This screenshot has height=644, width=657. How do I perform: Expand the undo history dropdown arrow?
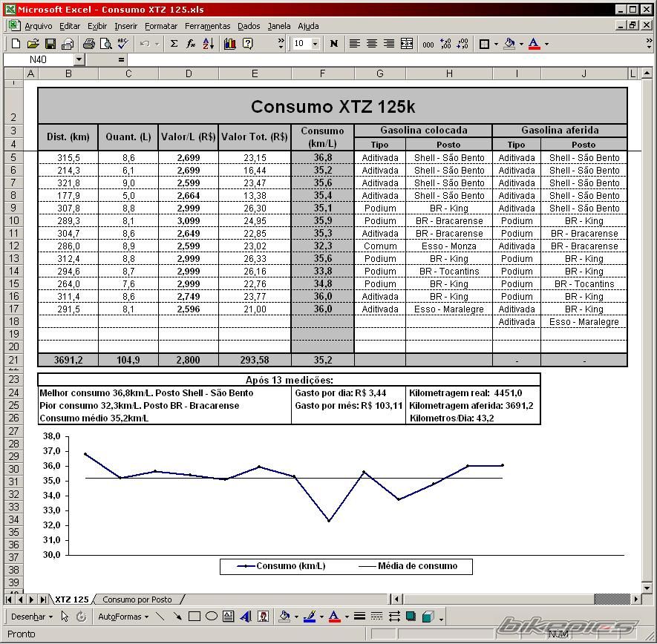click(157, 44)
